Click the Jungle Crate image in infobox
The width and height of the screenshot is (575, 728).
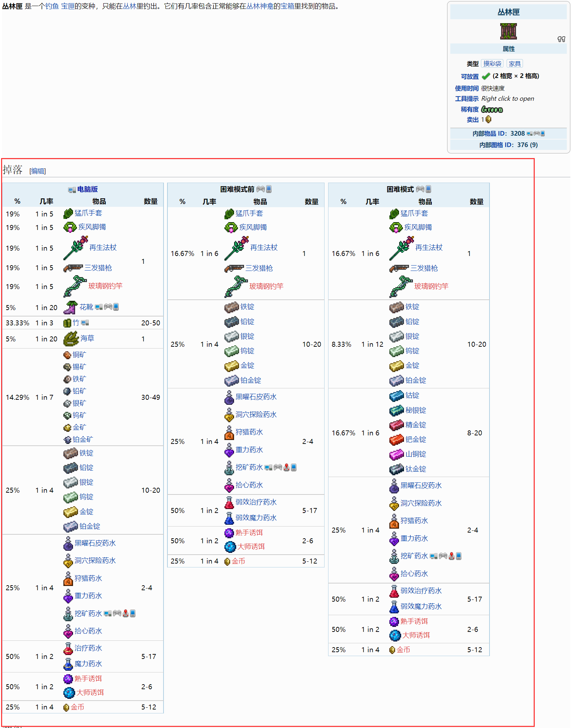(508, 31)
